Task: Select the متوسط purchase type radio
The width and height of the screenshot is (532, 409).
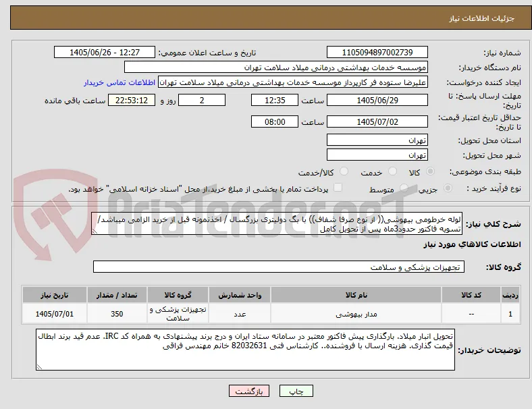Action: point(404,188)
